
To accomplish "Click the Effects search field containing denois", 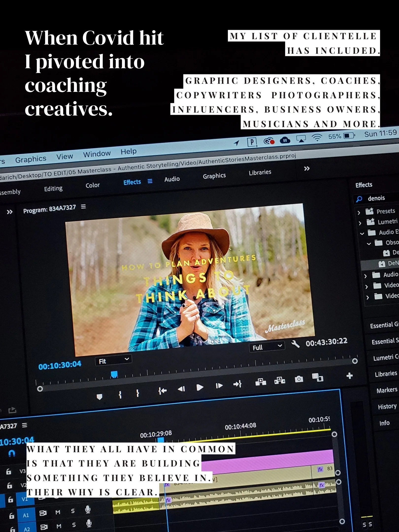I will [376, 198].
